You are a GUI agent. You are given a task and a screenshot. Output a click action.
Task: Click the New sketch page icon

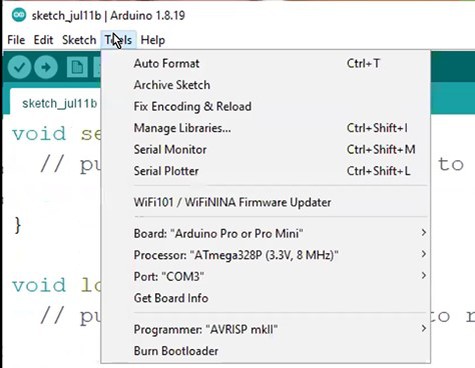click(x=77, y=67)
